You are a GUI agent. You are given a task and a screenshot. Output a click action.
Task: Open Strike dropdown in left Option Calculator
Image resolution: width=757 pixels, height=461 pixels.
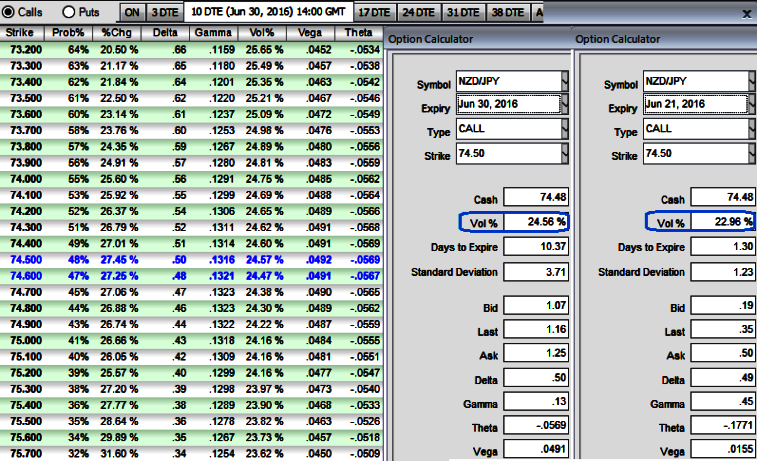564,152
